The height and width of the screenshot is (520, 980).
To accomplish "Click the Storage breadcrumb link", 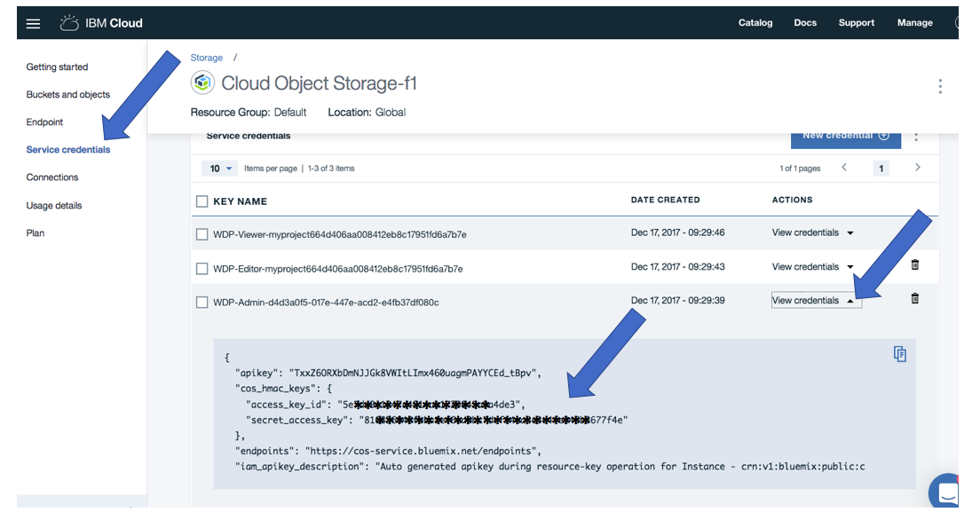I will (206, 58).
